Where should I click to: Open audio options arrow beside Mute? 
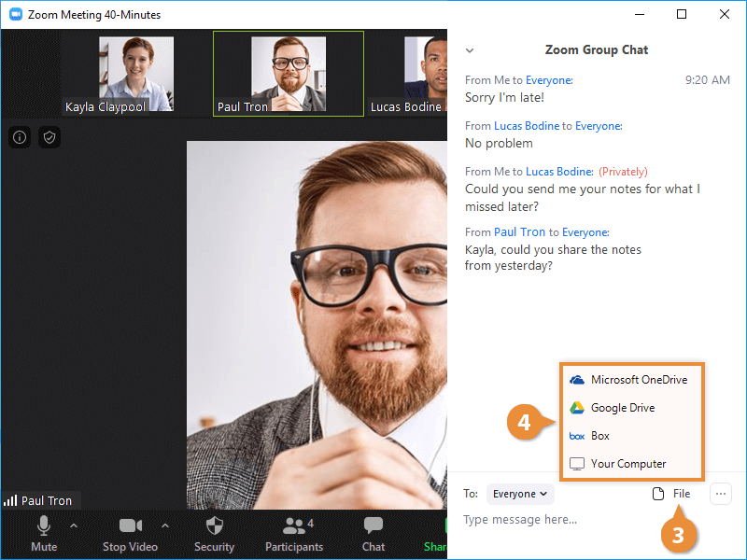pos(74,525)
